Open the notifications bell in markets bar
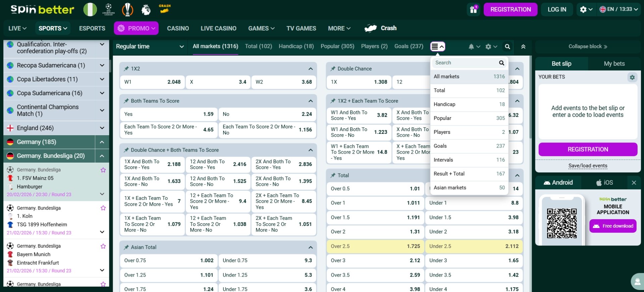Image resolution: width=644 pixels, height=292 pixels. [474, 47]
